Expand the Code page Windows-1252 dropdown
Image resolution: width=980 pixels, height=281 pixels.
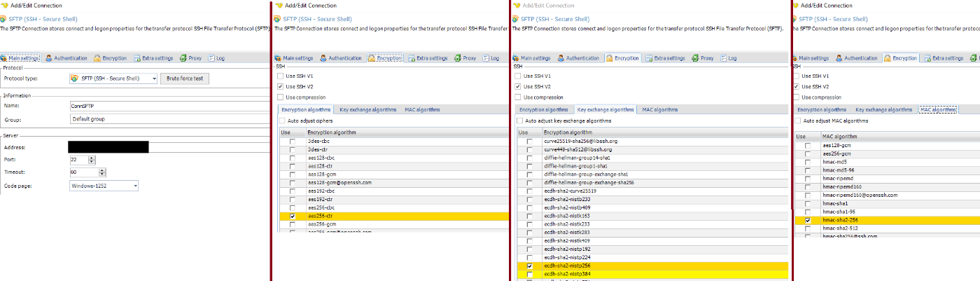(135, 186)
